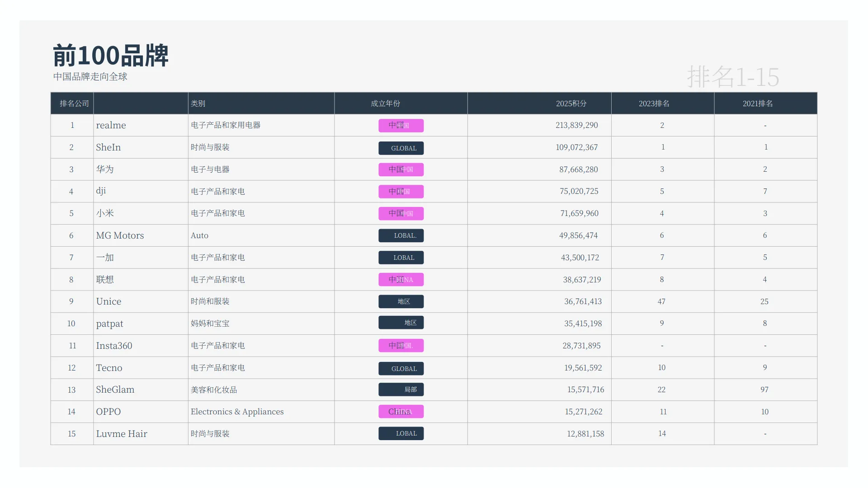Click the 地区 badge in Unice row
The image size is (868, 488).
click(401, 301)
